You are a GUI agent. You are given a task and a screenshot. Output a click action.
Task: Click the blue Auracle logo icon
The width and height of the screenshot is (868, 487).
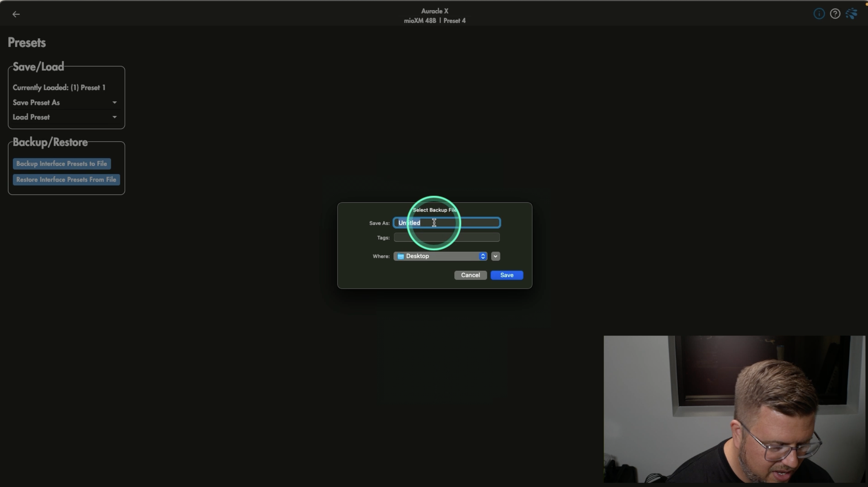point(851,14)
